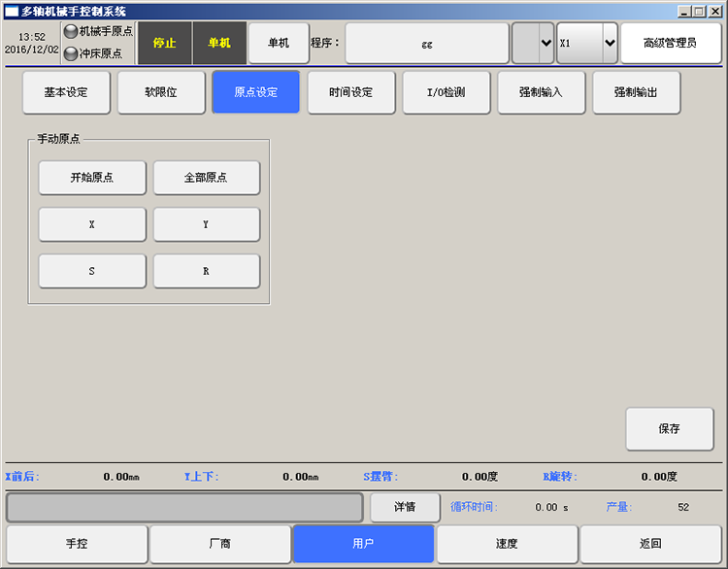Click the X axis origin button
The image size is (728, 569).
92,224
